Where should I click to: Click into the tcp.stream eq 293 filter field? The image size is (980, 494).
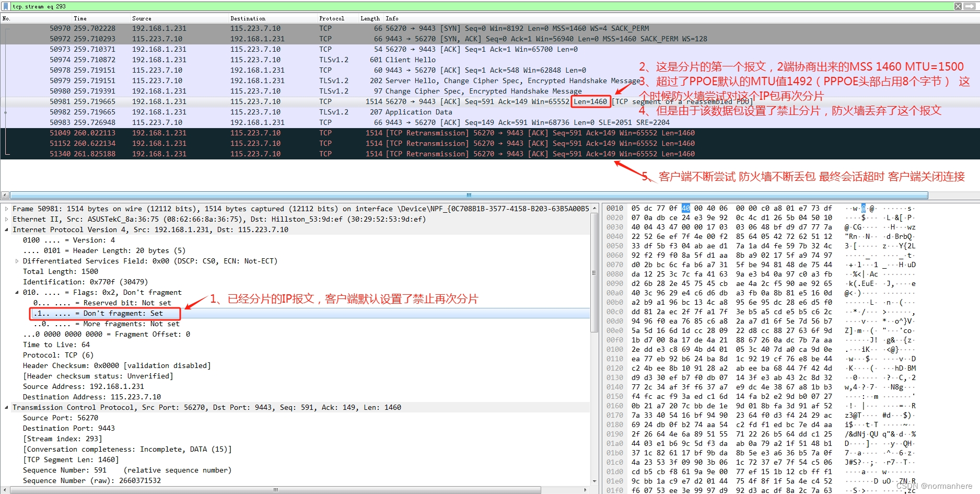tap(481, 6)
